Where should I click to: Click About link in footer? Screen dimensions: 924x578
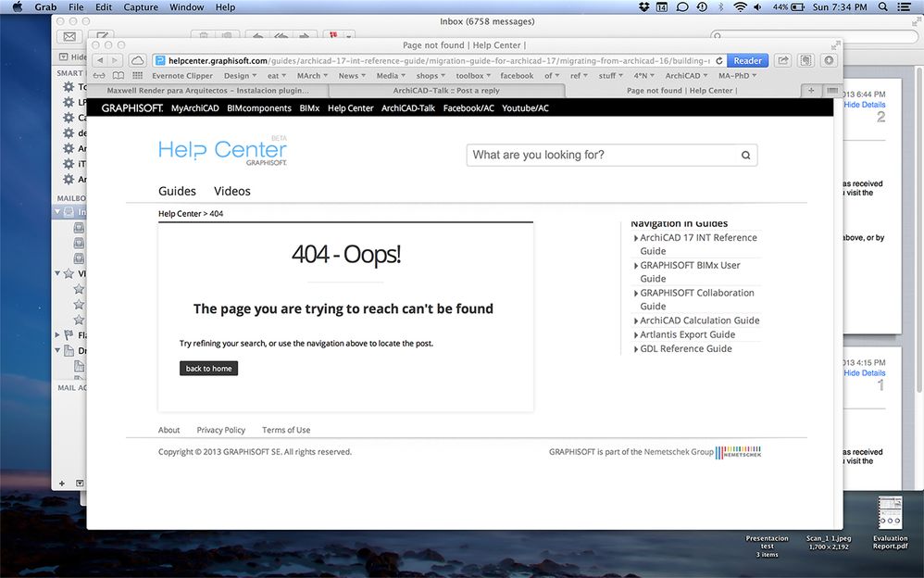click(169, 430)
